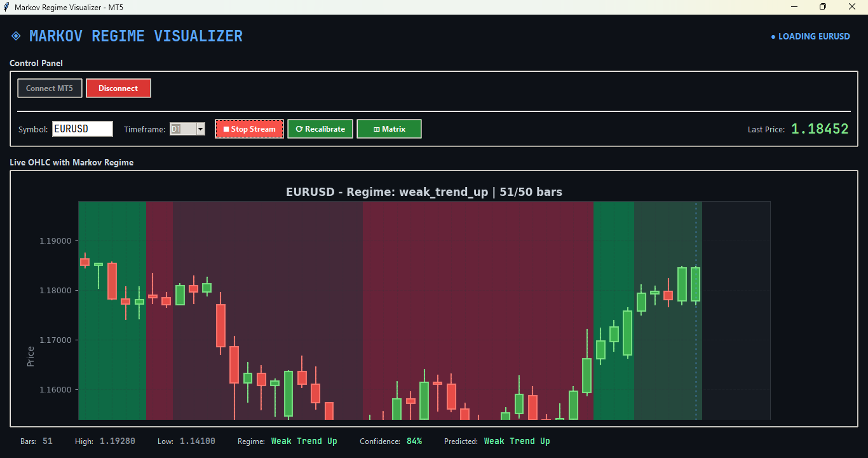Click the diamond icon beside the app header title

point(15,36)
